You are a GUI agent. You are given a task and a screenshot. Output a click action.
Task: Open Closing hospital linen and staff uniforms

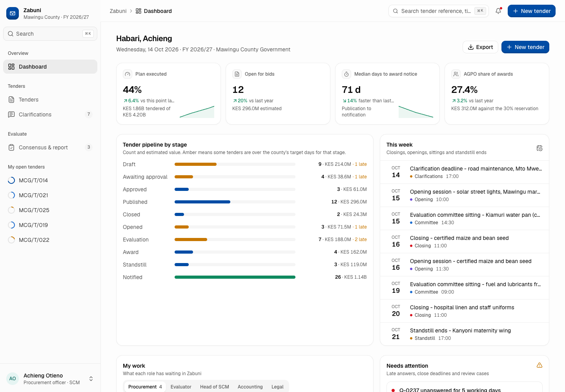click(x=465, y=311)
